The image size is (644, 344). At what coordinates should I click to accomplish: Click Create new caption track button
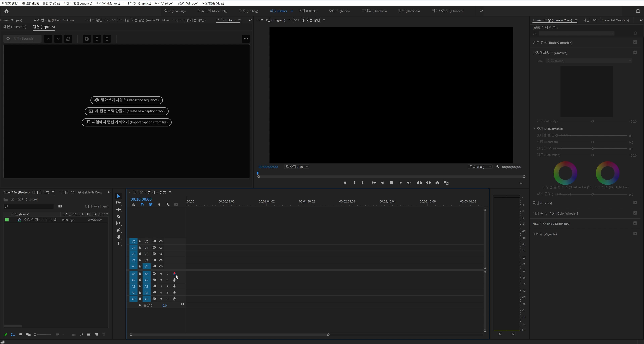pos(126,111)
